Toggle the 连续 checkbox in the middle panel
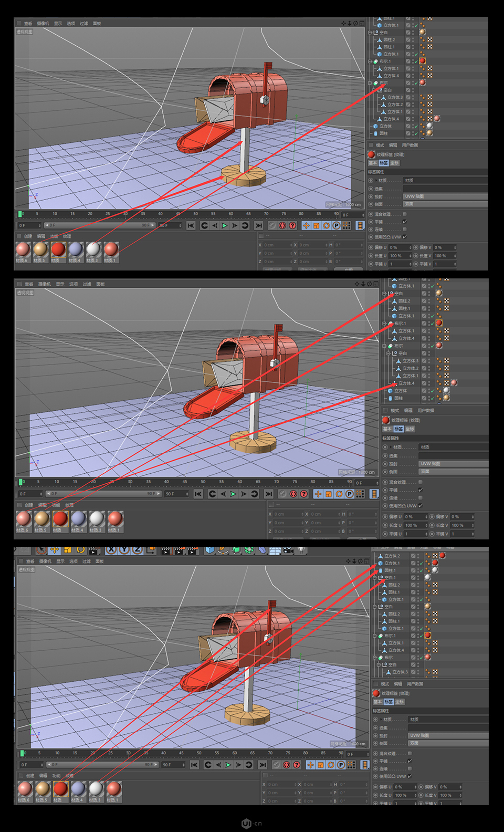 click(421, 498)
